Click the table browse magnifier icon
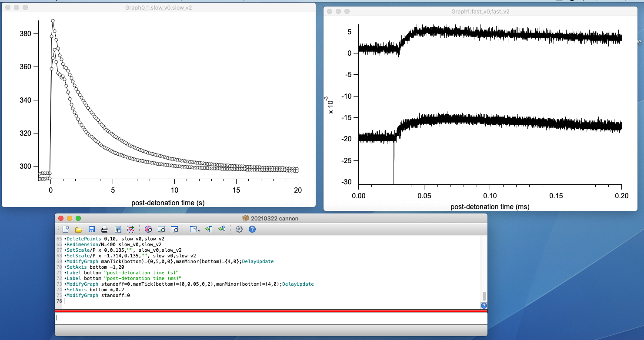The image size is (644, 340). tap(161, 229)
